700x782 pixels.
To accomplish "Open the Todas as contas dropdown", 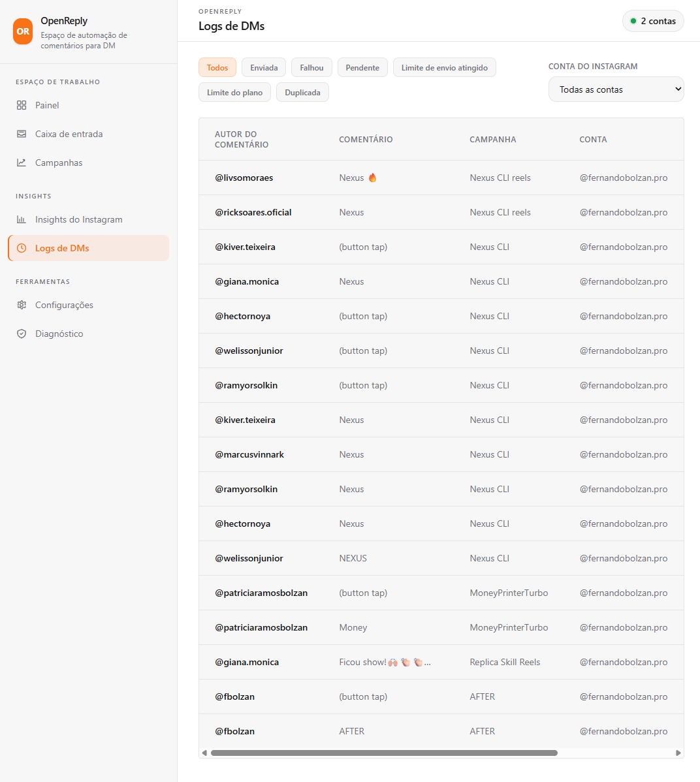I will [x=616, y=89].
